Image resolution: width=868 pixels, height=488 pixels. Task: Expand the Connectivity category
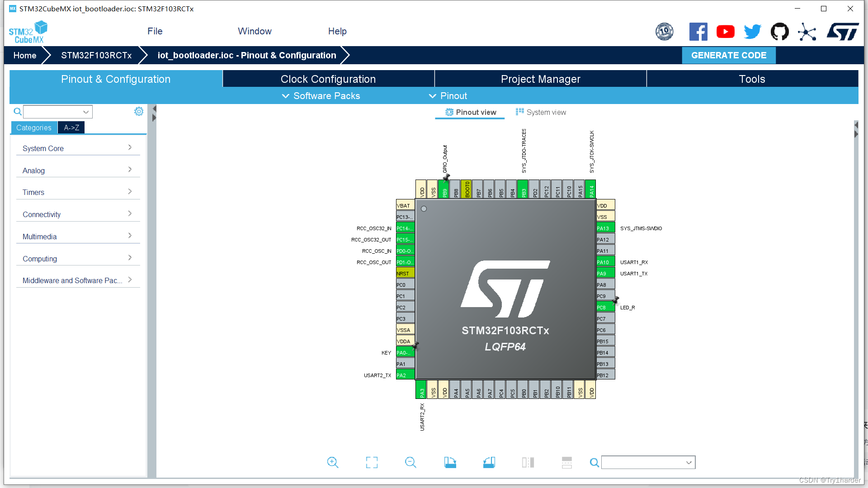coord(42,214)
